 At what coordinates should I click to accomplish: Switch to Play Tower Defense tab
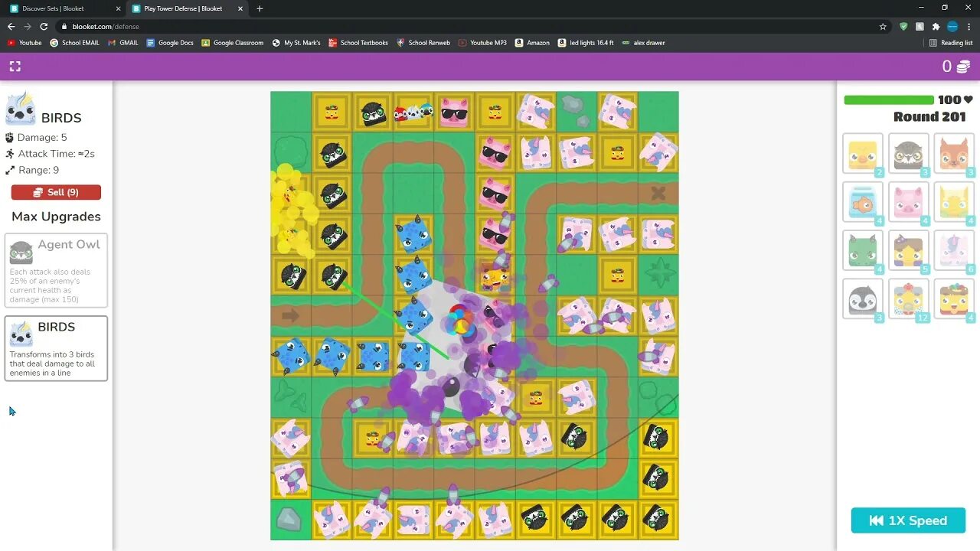[x=188, y=8]
